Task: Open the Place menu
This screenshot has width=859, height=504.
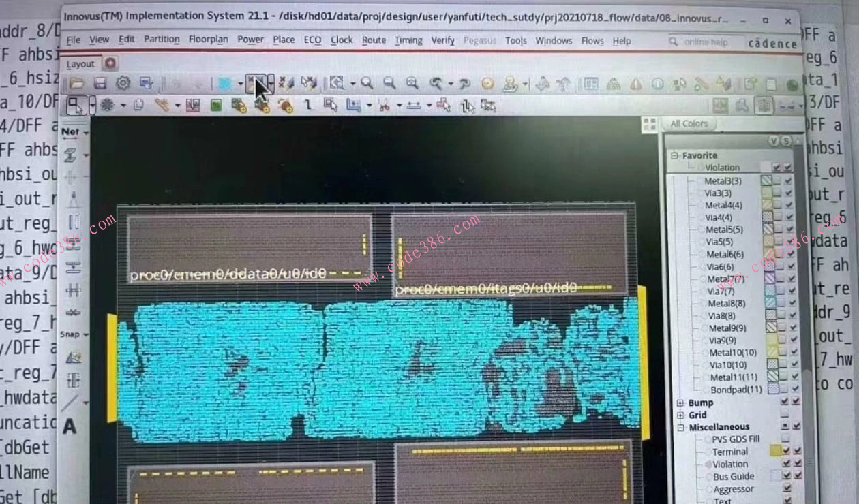Action: click(x=284, y=40)
